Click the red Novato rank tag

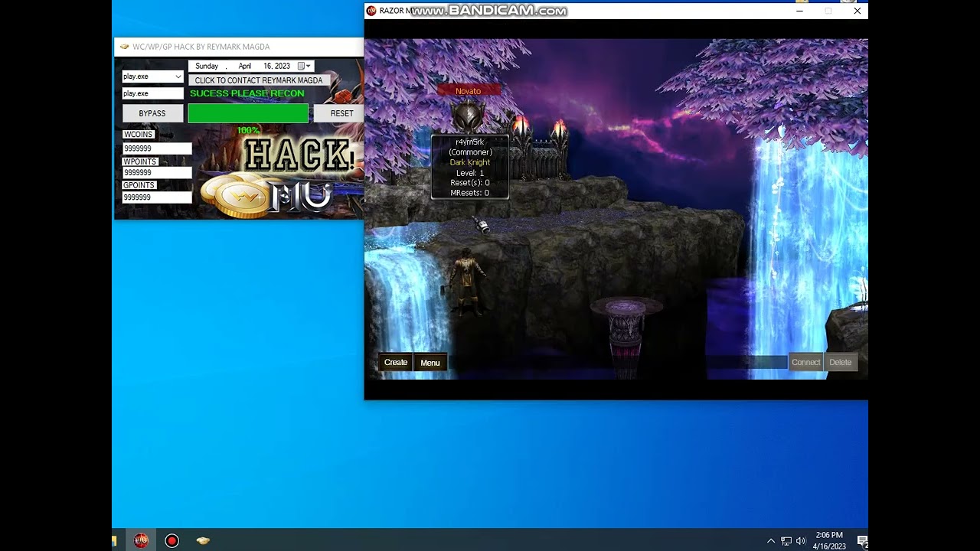468,91
